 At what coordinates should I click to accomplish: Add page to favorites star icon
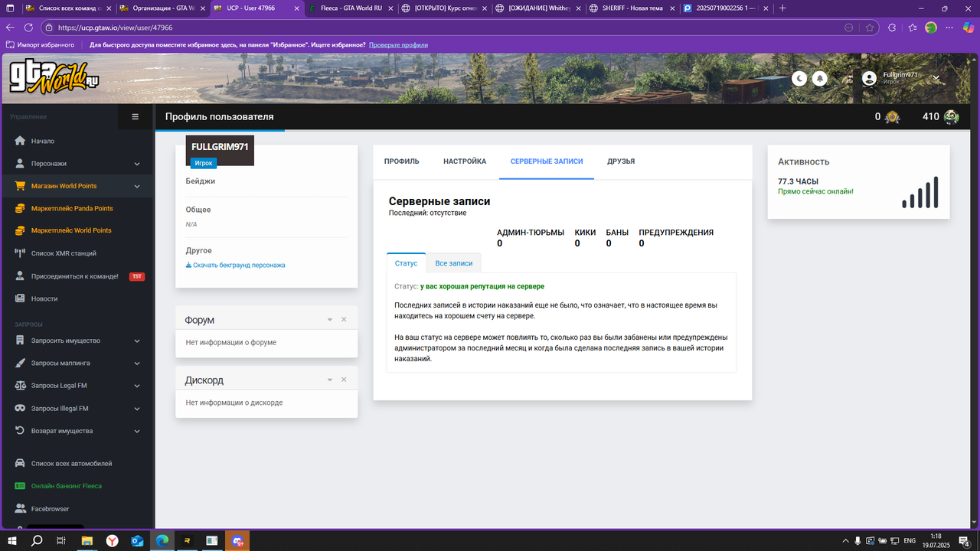point(870,28)
